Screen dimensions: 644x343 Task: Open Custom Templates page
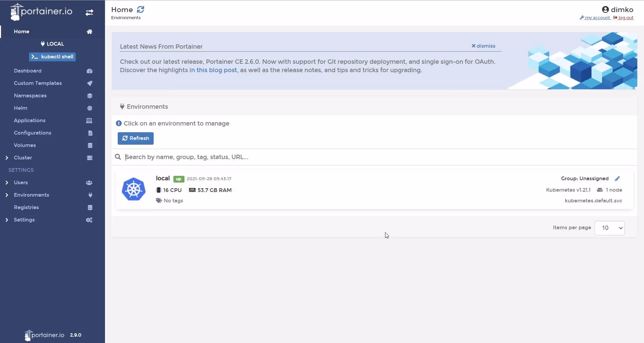(38, 83)
